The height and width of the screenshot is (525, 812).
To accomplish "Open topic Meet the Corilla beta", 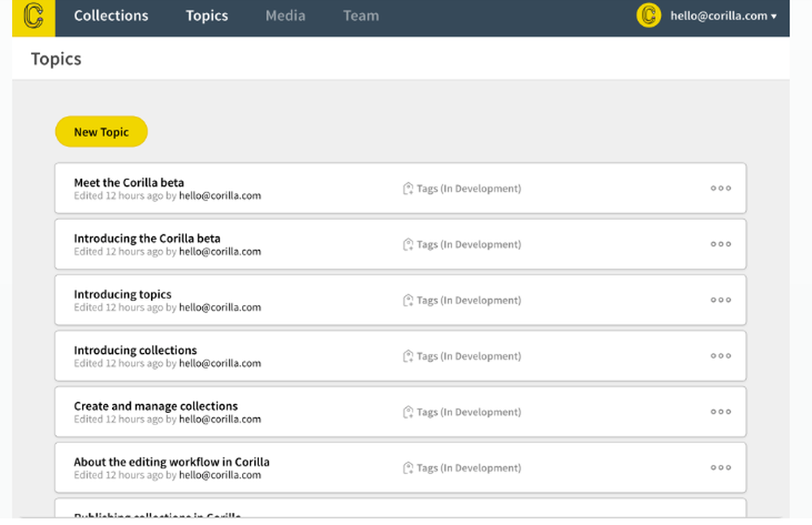I will click(x=129, y=183).
